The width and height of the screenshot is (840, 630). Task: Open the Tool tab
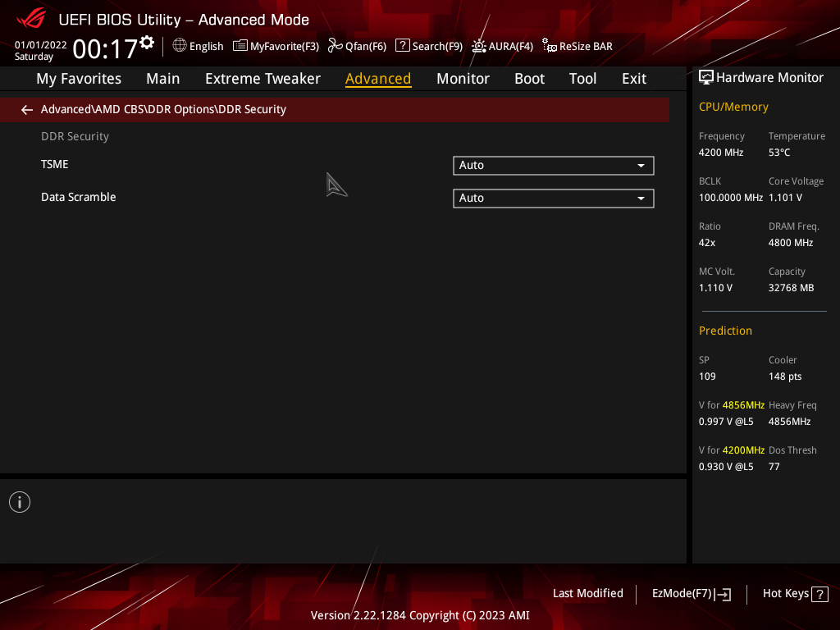(582, 79)
